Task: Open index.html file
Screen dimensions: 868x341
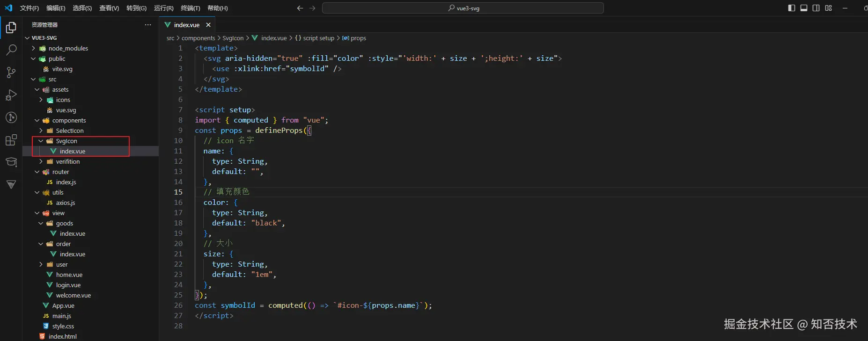Action: tap(91, 336)
